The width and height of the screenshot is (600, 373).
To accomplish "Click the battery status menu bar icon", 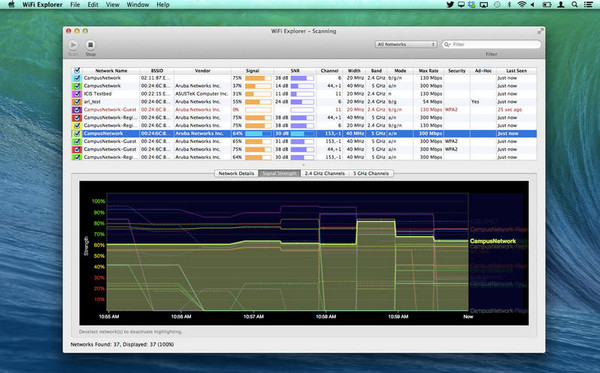I will (547, 5).
